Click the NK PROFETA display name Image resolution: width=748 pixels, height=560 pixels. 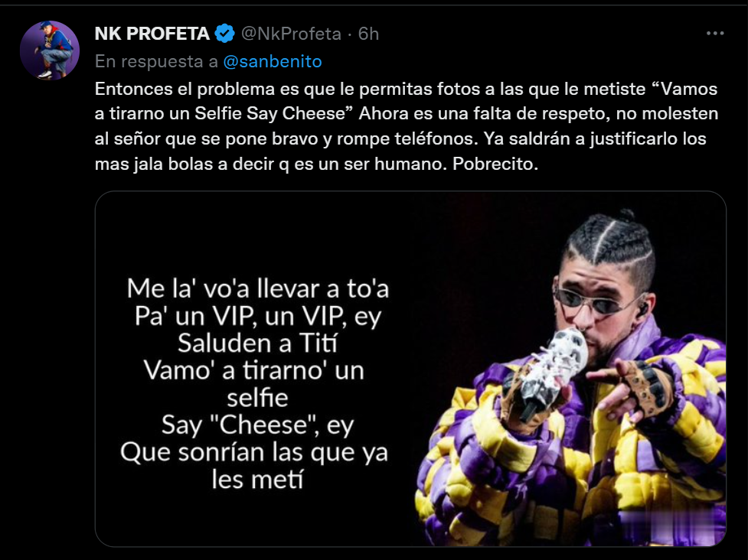(152, 34)
